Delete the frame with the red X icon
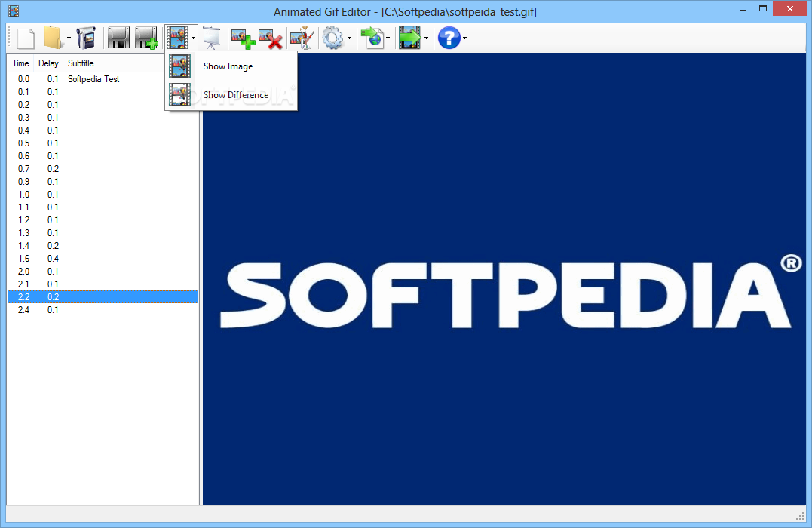Viewport: 812px width, 528px height. tap(271, 38)
